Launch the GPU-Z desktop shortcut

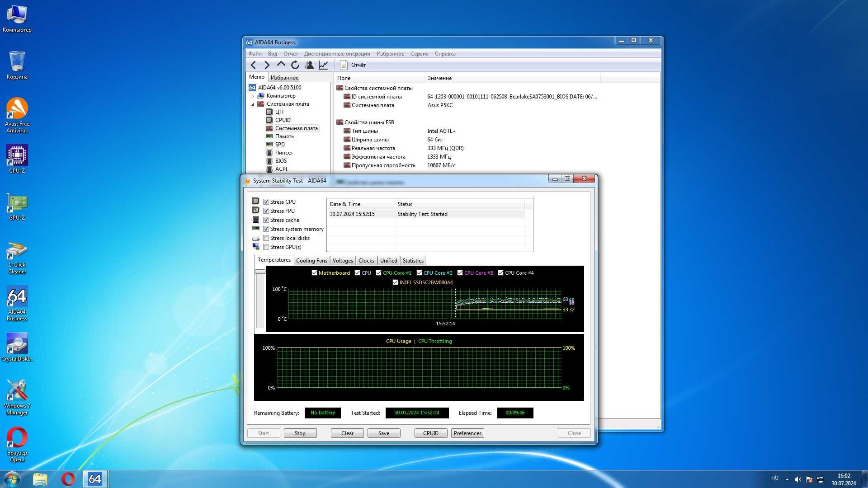17,207
